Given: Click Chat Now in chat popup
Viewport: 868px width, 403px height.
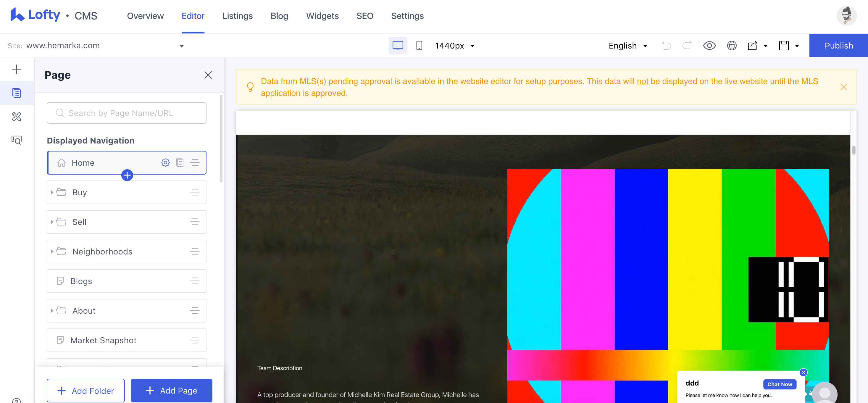Looking at the screenshot, I should click(x=780, y=384).
